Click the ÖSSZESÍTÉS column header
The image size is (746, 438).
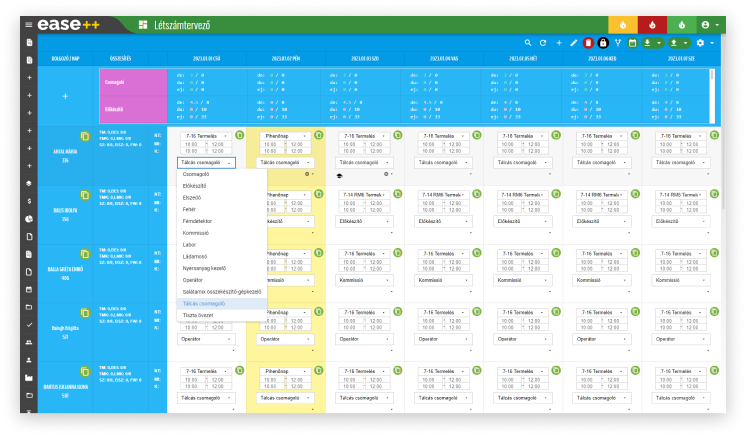(x=120, y=58)
